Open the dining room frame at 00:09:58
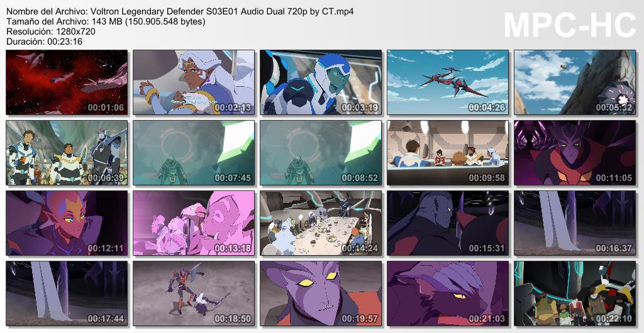644x333 pixels. [x=448, y=153]
